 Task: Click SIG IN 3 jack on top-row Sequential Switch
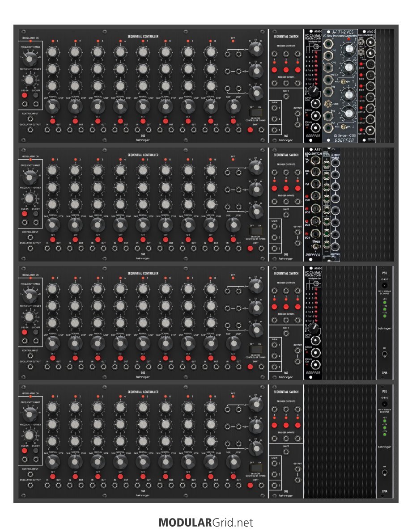click(x=274, y=130)
